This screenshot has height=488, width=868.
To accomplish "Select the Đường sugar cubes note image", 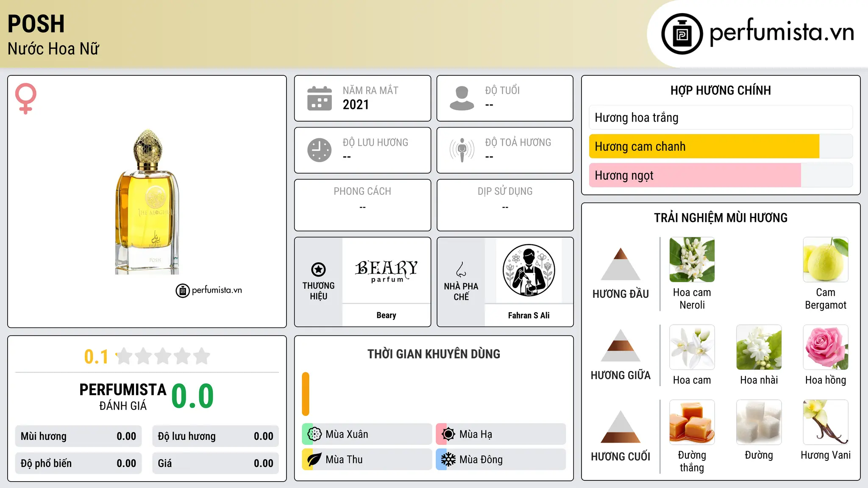I will point(759,422).
